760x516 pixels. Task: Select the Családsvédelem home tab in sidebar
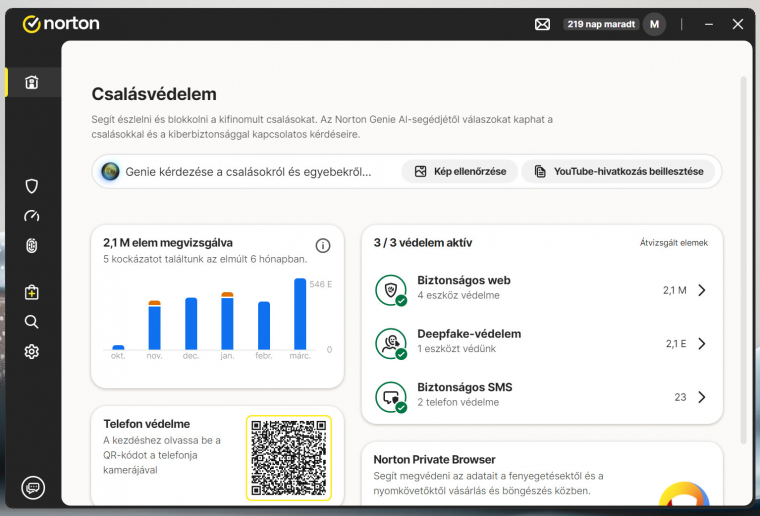click(32, 83)
